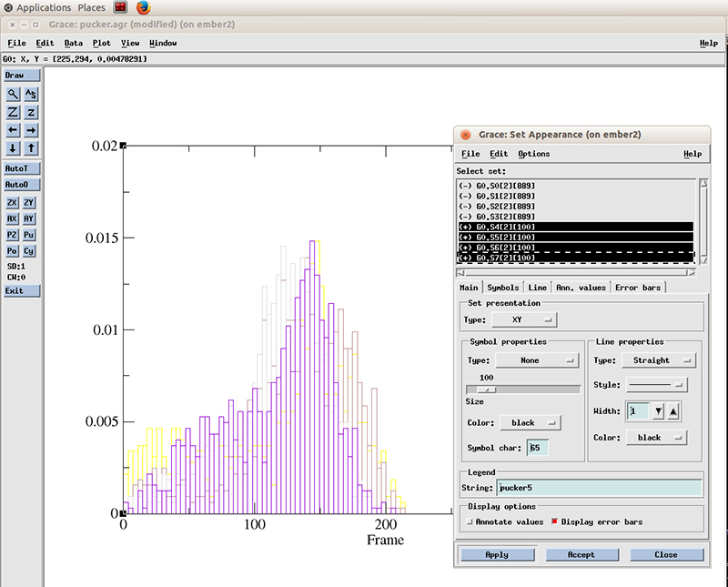
Task: Click the symbol Size slider
Action: click(522, 390)
